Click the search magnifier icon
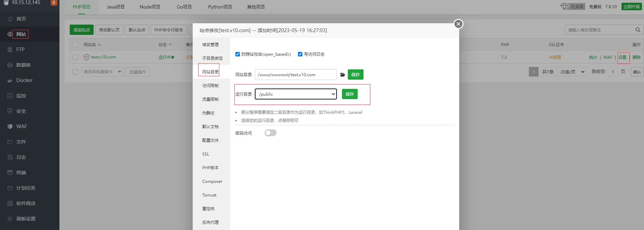The image size is (644, 230). [x=638, y=30]
